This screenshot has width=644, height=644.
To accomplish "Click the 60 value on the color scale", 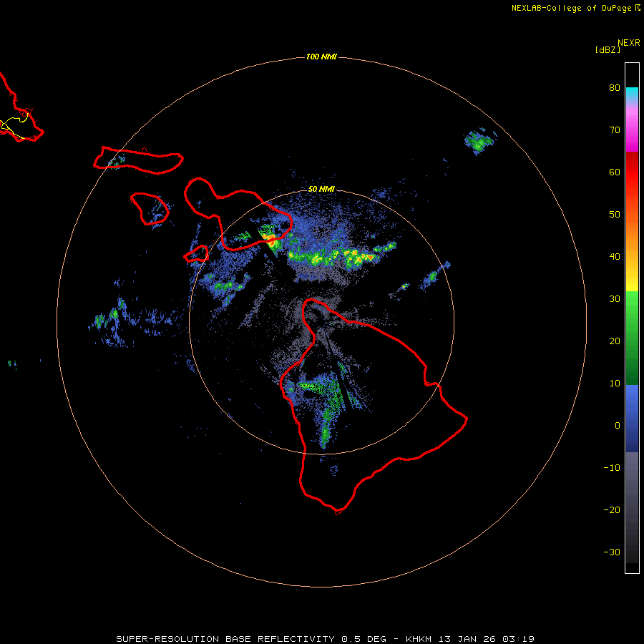I will (x=615, y=172).
